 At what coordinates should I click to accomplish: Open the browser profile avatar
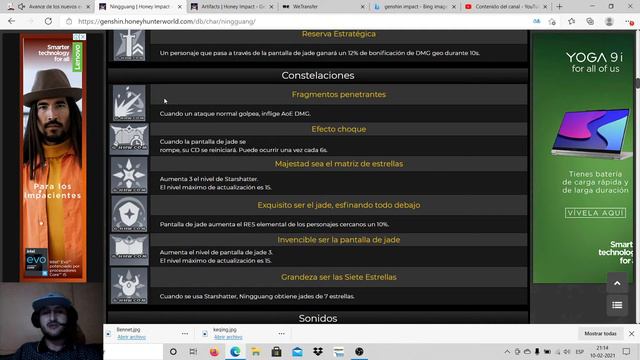(x=609, y=21)
